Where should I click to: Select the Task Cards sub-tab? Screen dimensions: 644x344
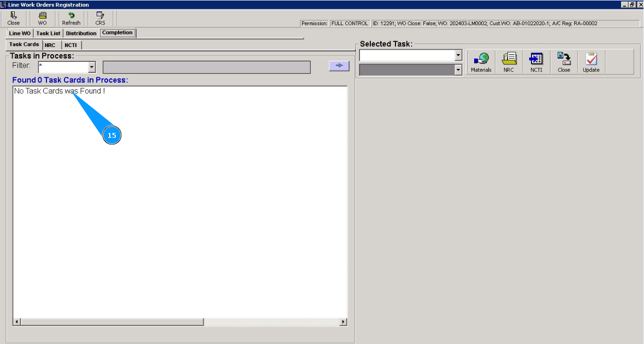coord(24,44)
